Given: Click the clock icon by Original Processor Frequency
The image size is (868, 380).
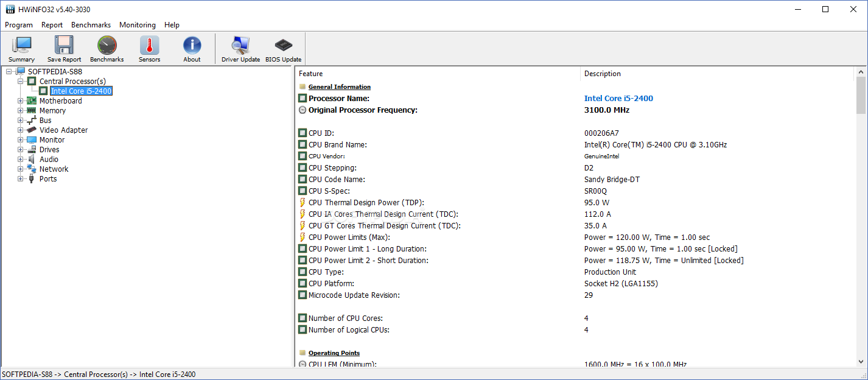Looking at the screenshot, I should pos(303,110).
